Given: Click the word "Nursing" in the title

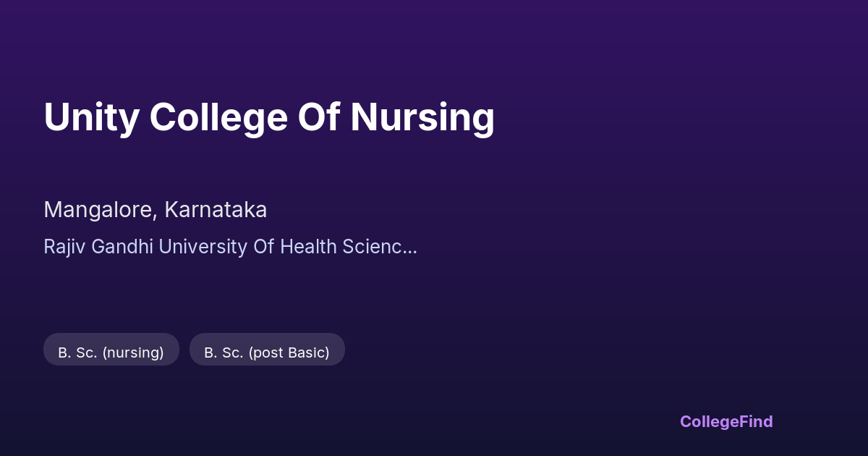Looking at the screenshot, I should pyautogui.click(x=422, y=117).
